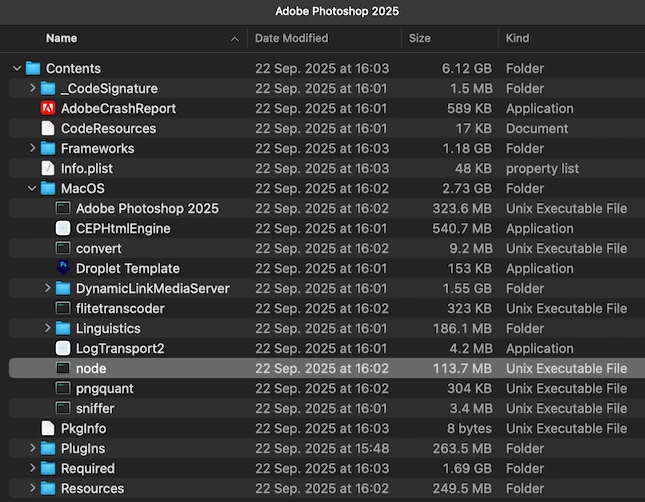Sort by the Date Modified column header

(292, 38)
